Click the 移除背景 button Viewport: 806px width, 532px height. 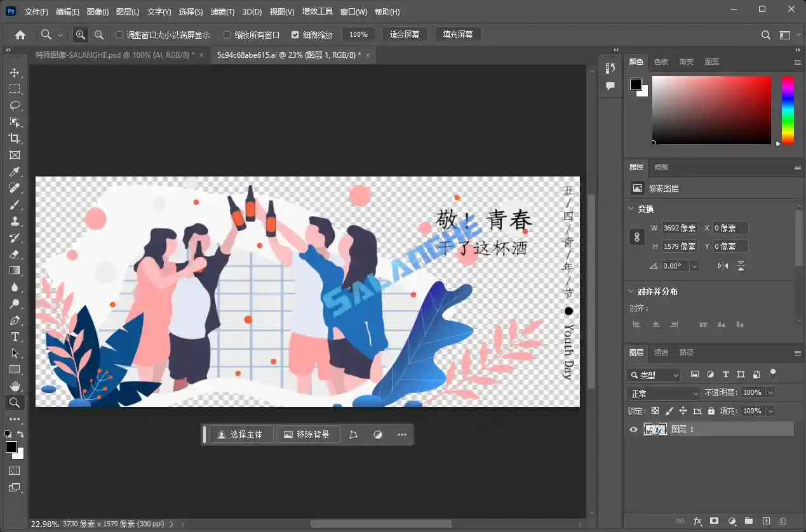point(308,434)
